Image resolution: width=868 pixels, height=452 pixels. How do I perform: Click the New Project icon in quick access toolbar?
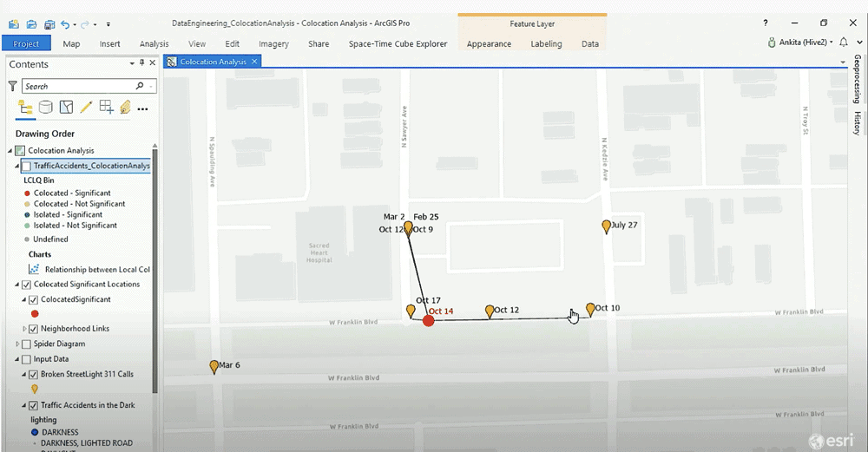[14, 23]
